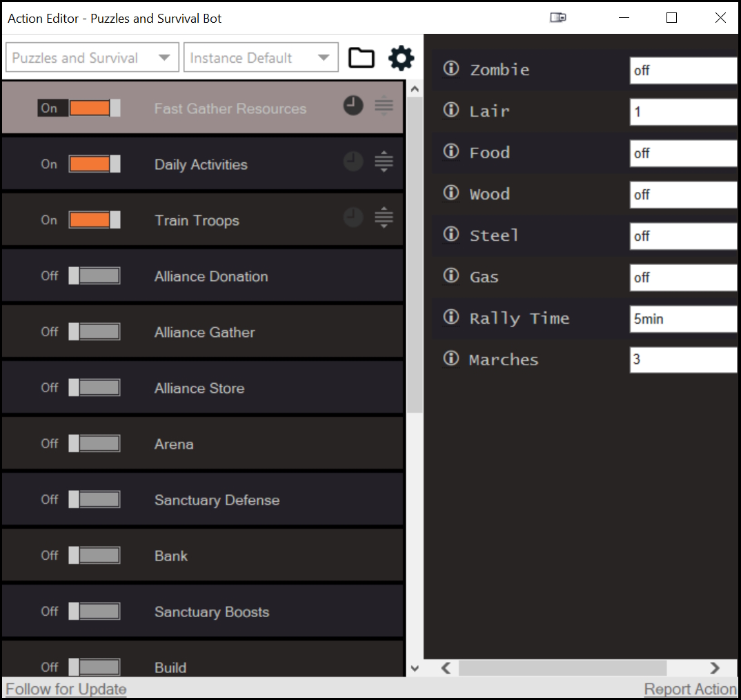Click the settings panel scroll left arrow
741x700 pixels.
446,668
